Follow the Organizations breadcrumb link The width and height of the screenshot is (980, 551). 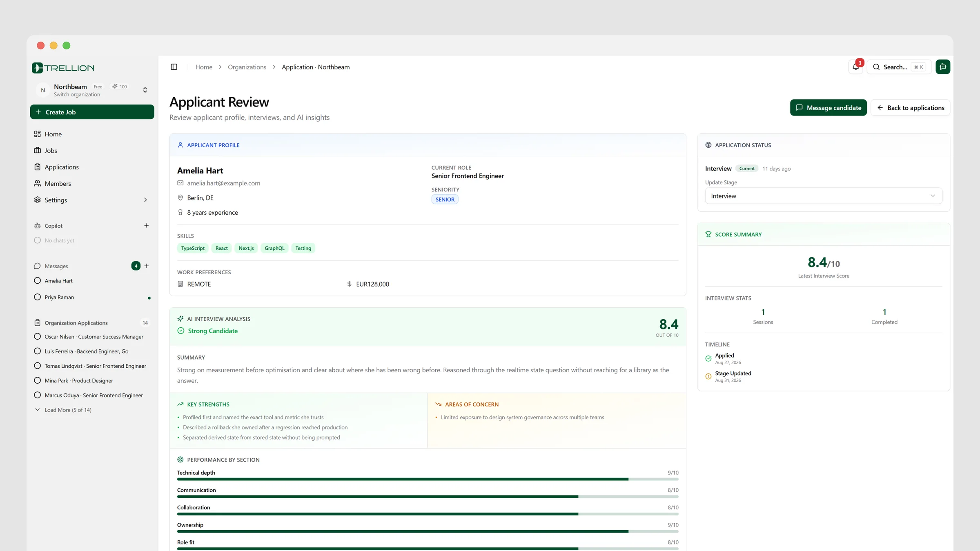pos(247,67)
